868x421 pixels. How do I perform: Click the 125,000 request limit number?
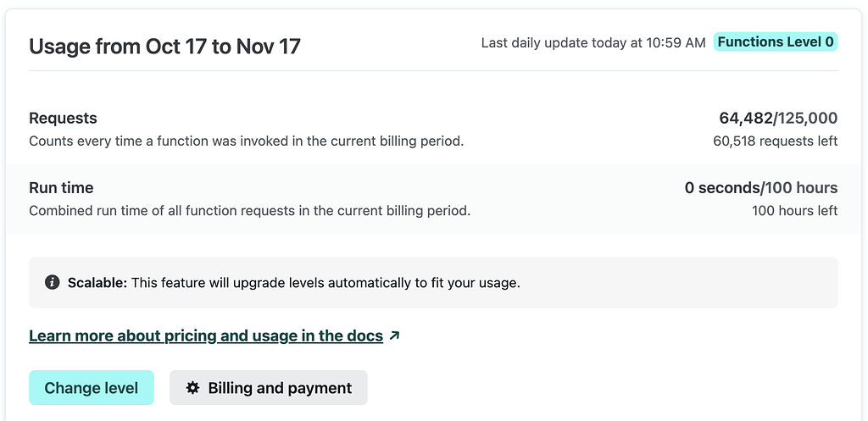[x=807, y=119]
